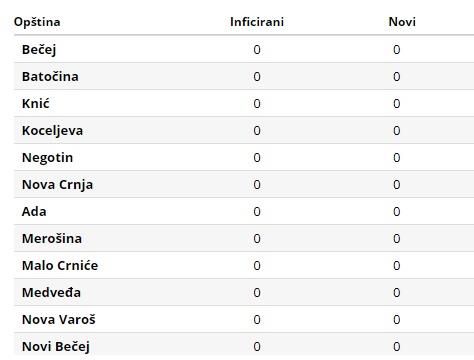Click Inficirani value for Ada
Screen dimensions: 474x360
[257, 212]
